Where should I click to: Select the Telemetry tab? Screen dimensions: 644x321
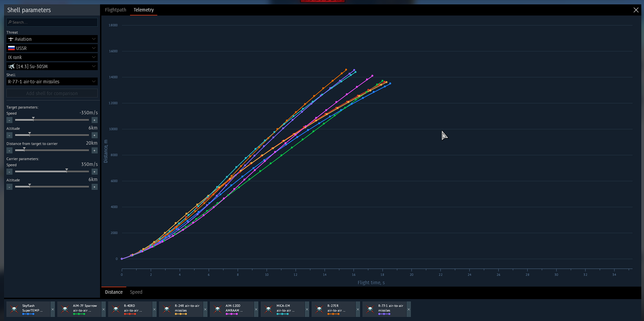coord(143,10)
